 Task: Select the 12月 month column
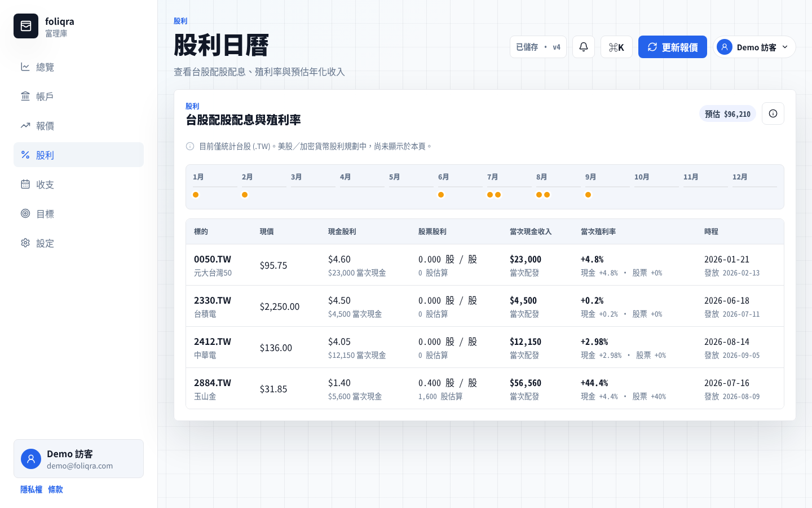click(754, 186)
